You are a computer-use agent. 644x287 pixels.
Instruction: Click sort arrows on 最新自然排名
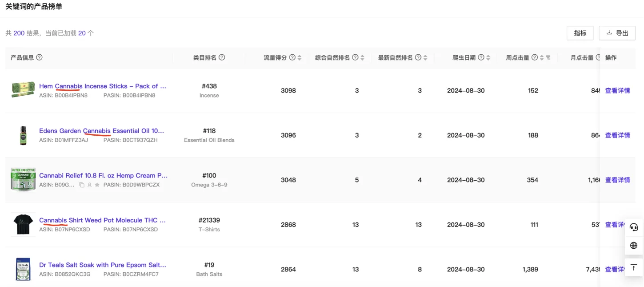(425, 57)
